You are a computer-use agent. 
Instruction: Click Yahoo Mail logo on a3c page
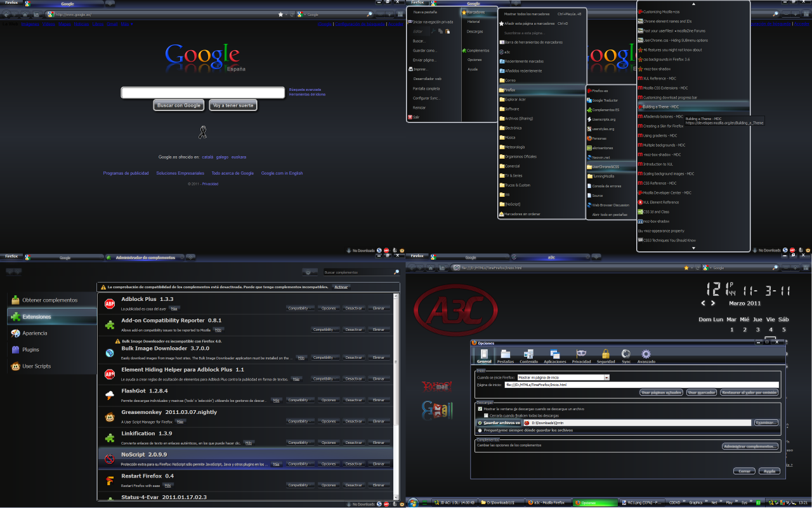tap(437, 386)
